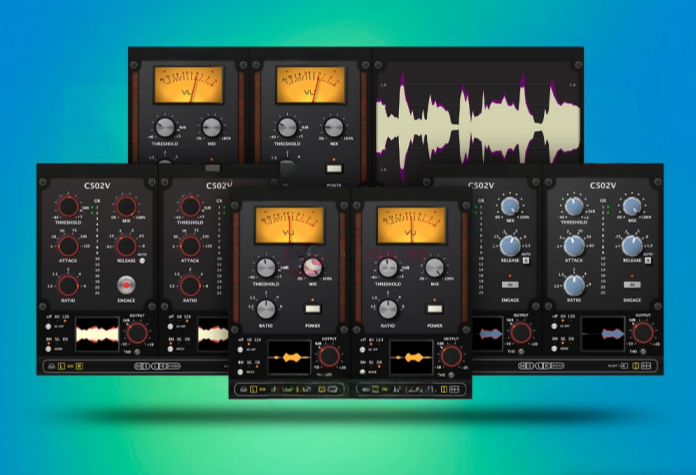Flip the MODE switch on front-left VU unit

point(240,372)
